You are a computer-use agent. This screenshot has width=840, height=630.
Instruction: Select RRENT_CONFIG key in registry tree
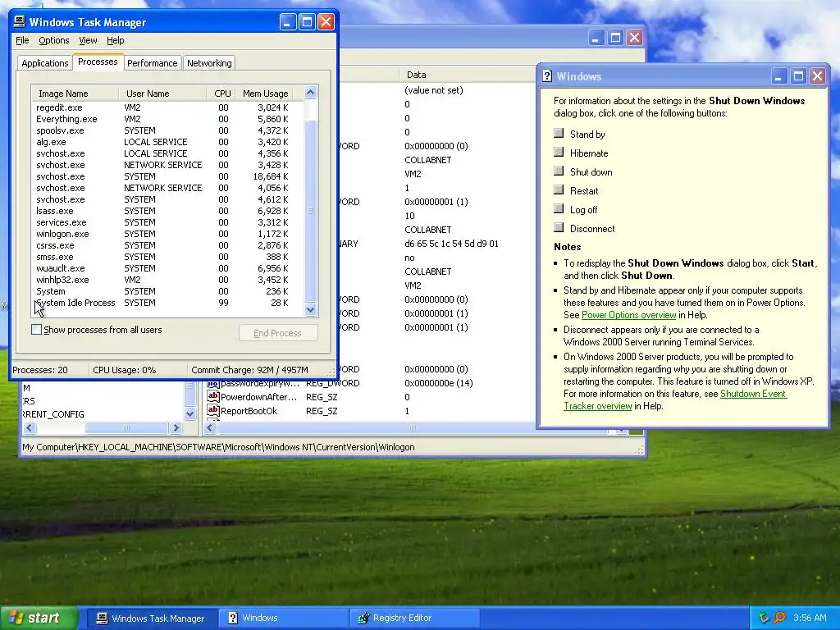point(53,414)
